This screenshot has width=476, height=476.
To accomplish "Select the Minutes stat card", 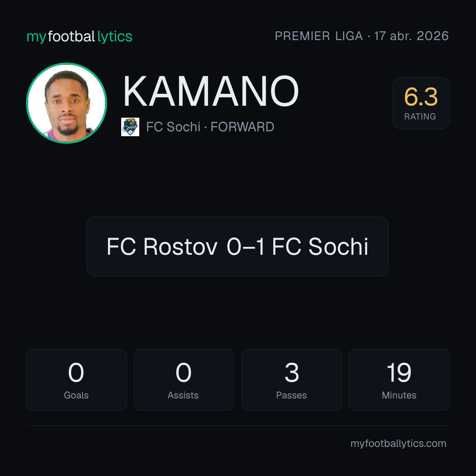I will pos(399,380).
